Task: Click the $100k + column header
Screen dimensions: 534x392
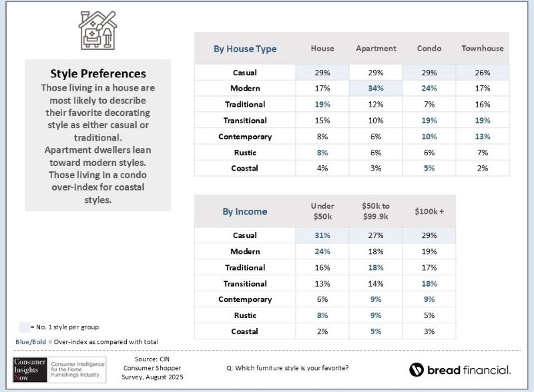Action: pyautogui.click(x=429, y=211)
